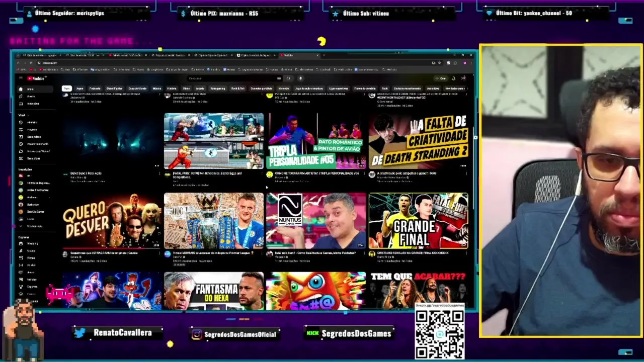This screenshot has height=362, width=644.
Task: Open Chrome three-dot menu
Action: click(471, 63)
